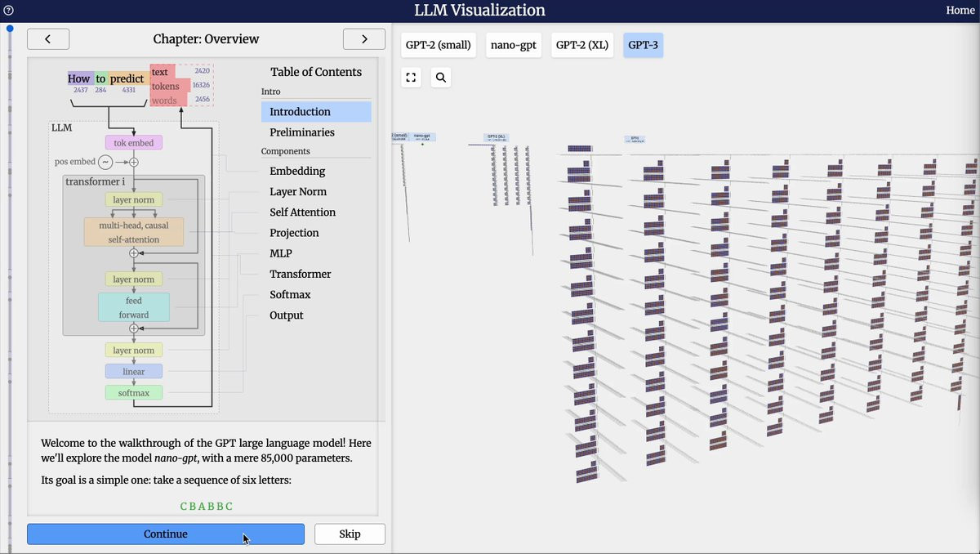980x554 pixels.
Task: Click the progress marker on the walkthrough slider
Action: pyautogui.click(x=10, y=29)
